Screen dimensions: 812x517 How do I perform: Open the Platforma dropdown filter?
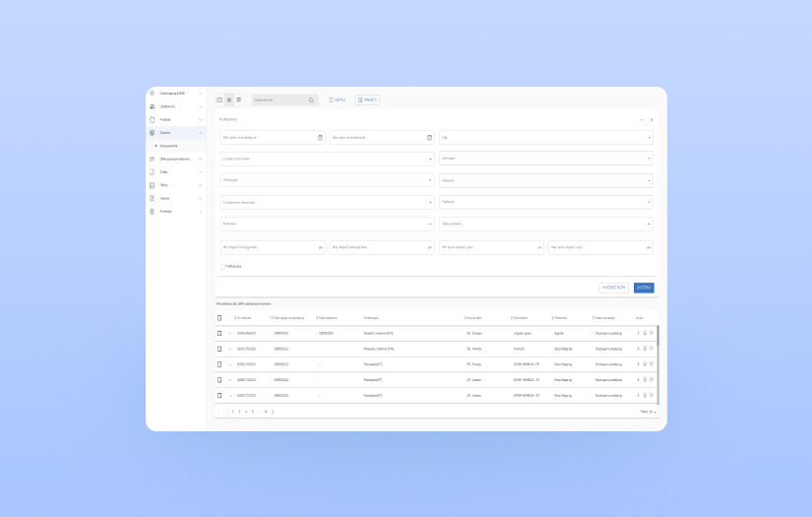pos(546,202)
